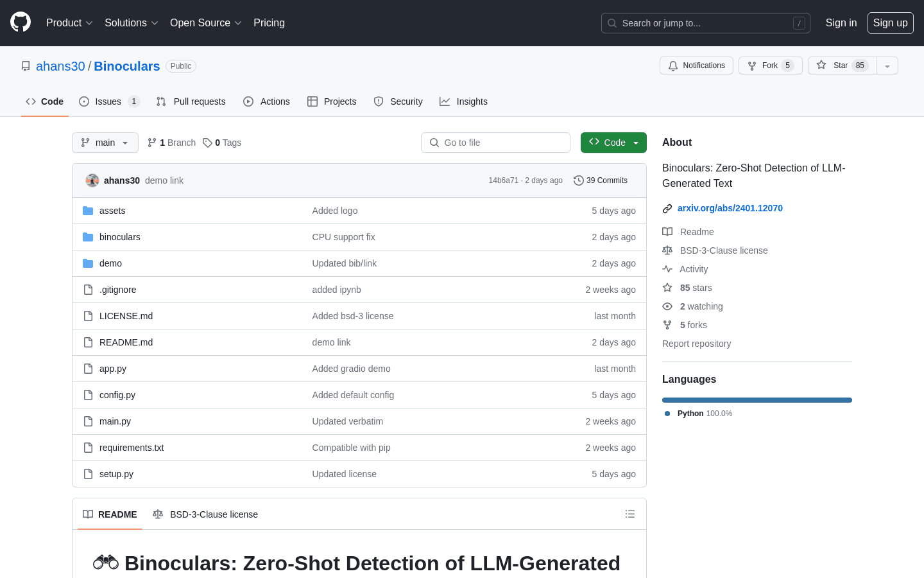Open the Tags list
The width and height of the screenshot is (924, 578).
(x=222, y=143)
